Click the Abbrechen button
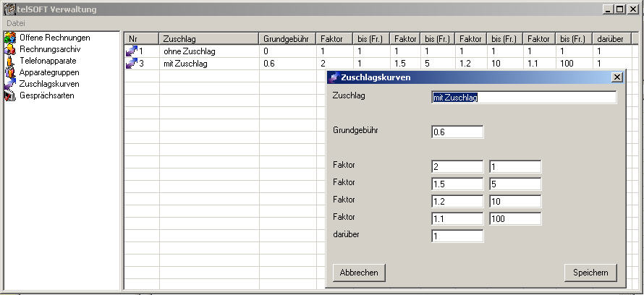The height and width of the screenshot is (295, 644). point(359,273)
